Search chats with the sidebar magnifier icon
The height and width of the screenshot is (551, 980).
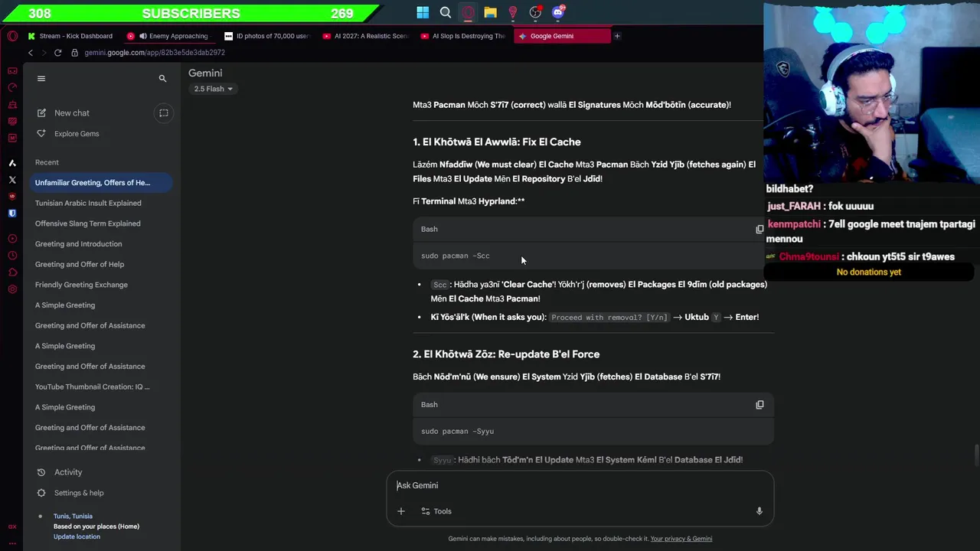[x=162, y=78]
